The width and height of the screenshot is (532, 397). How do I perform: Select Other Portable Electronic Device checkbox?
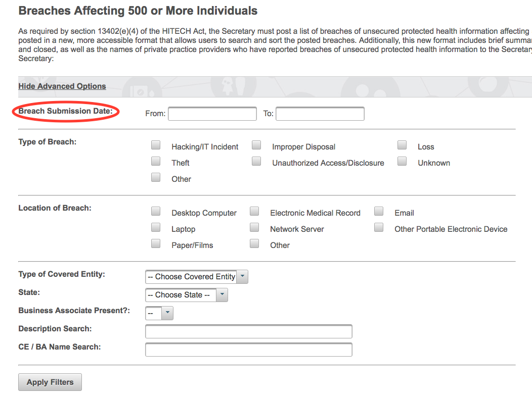click(x=379, y=227)
